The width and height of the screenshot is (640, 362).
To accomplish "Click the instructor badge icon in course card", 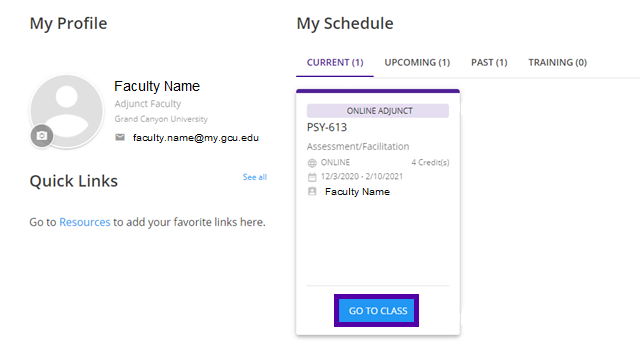I will tap(312, 191).
